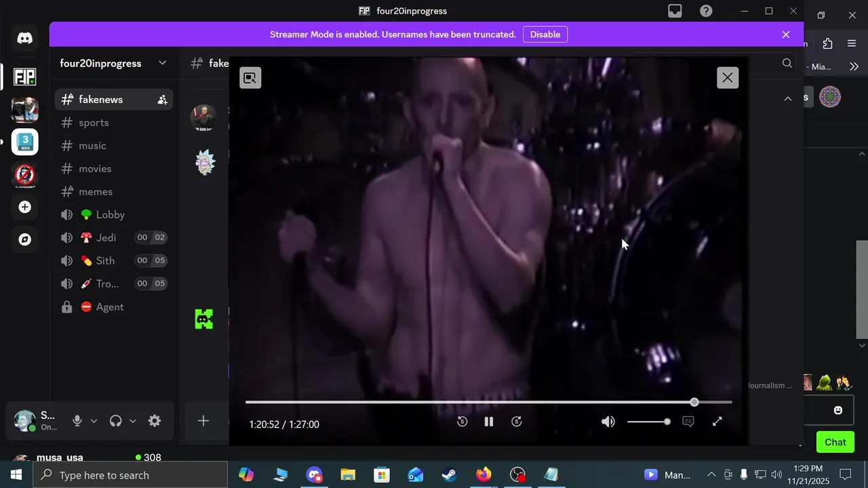Open microphone input options dropdown arrow

coord(94,421)
